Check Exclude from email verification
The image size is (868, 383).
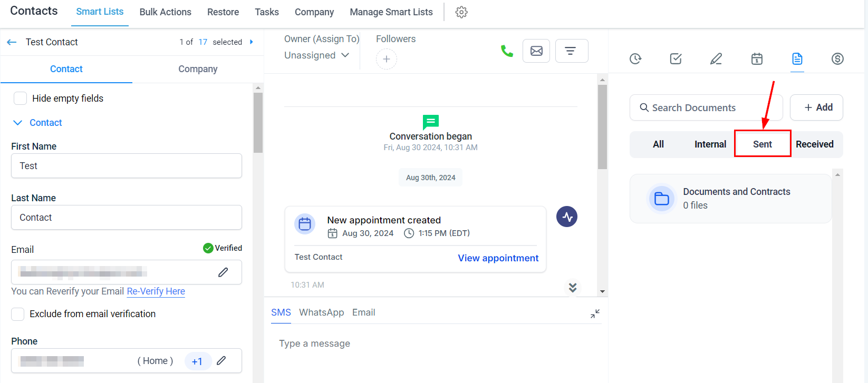point(18,314)
